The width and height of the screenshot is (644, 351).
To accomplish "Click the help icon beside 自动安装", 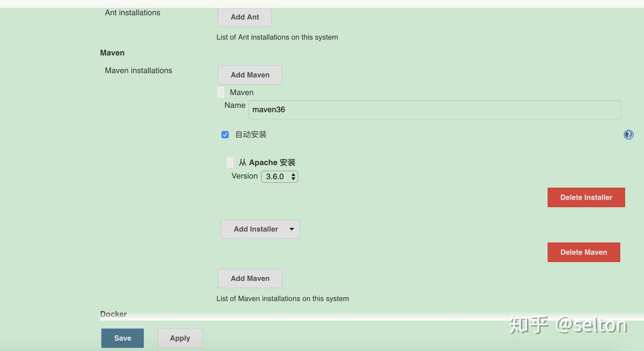I will click(x=628, y=135).
